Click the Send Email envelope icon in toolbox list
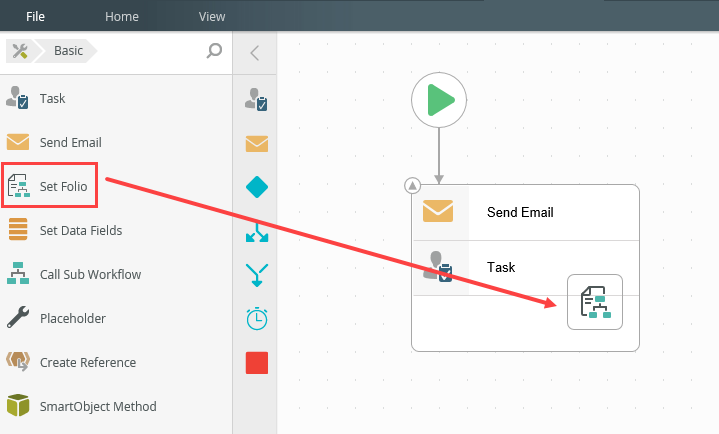719x434 pixels. point(18,142)
